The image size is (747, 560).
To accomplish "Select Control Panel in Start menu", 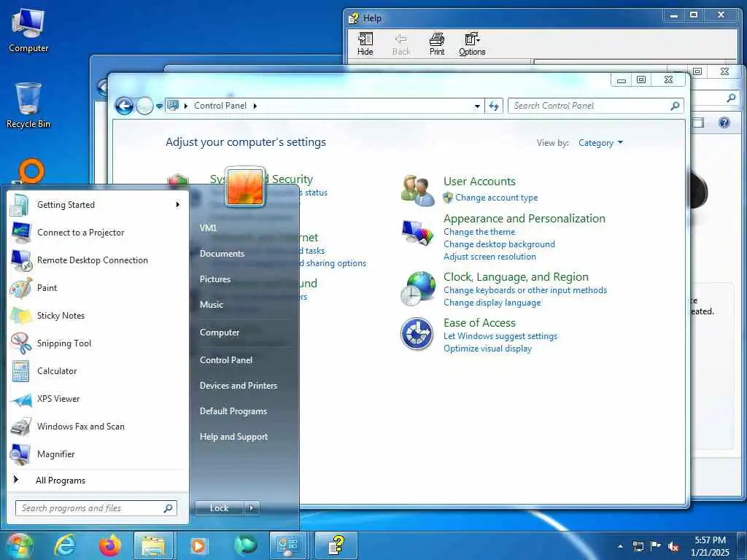I will pos(226,360).
